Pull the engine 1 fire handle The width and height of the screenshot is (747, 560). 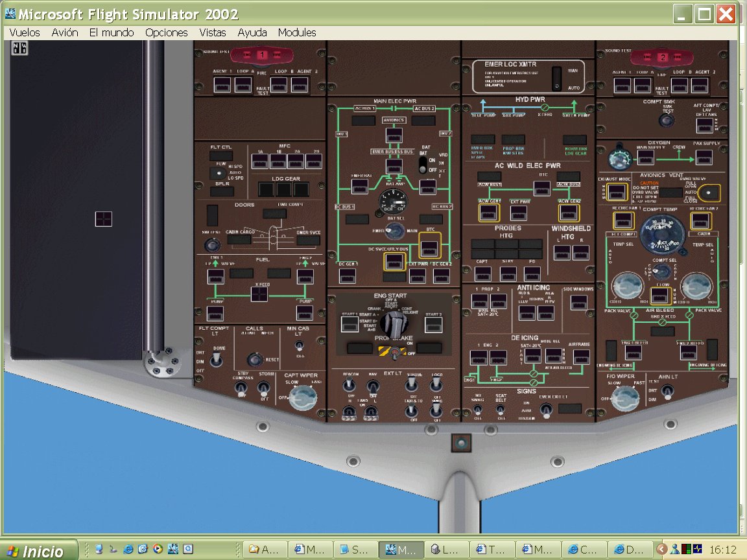click(262, 55)
